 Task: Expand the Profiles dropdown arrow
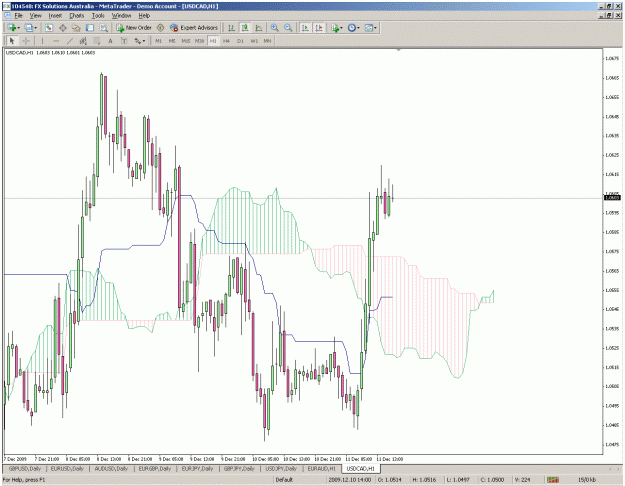35,28
